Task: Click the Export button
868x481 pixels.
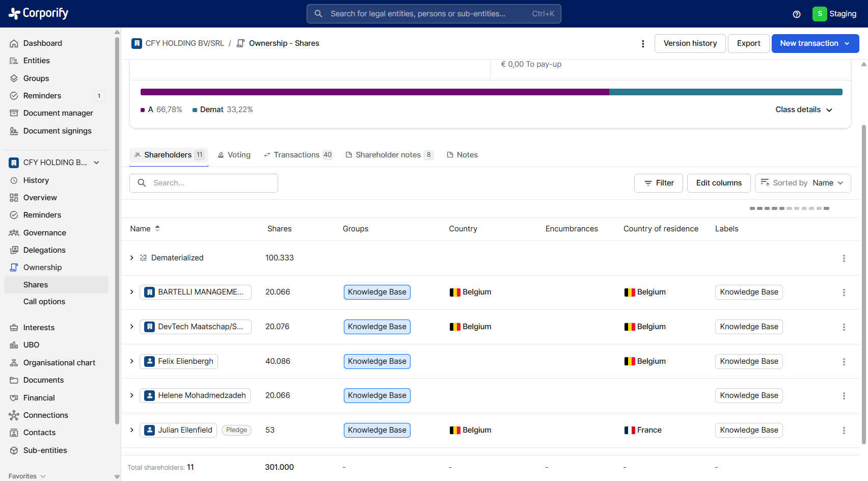Action: (x=748, y=43)
